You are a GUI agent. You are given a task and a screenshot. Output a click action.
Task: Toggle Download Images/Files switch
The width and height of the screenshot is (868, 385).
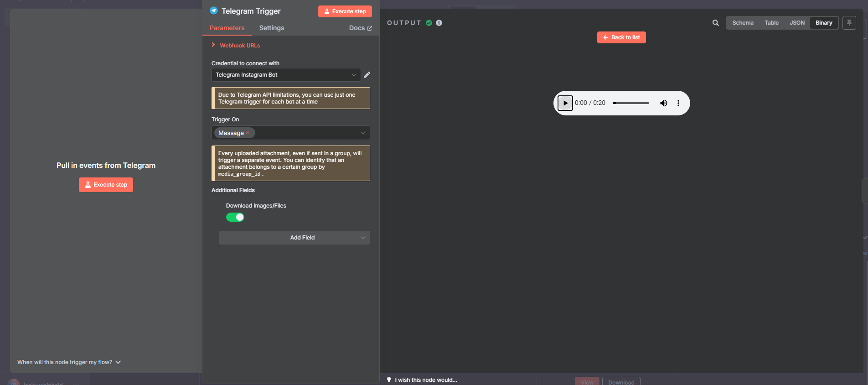[235, 217]
